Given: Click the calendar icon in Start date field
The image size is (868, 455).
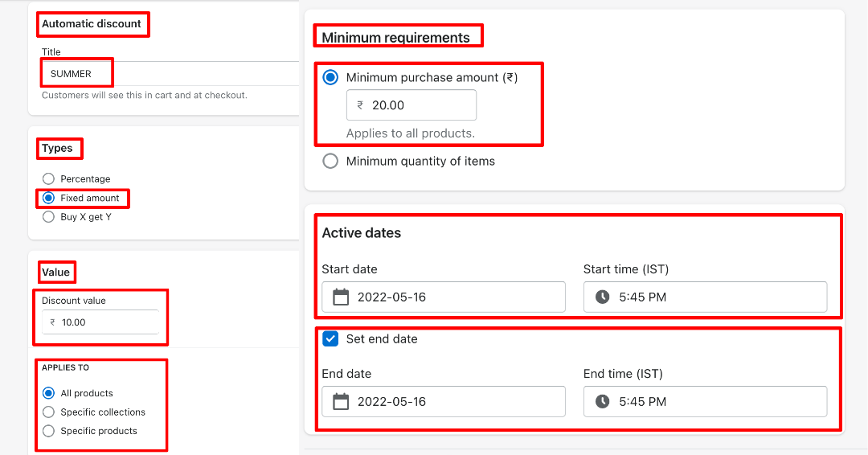Looking at the screenshot, I should 341,297.
